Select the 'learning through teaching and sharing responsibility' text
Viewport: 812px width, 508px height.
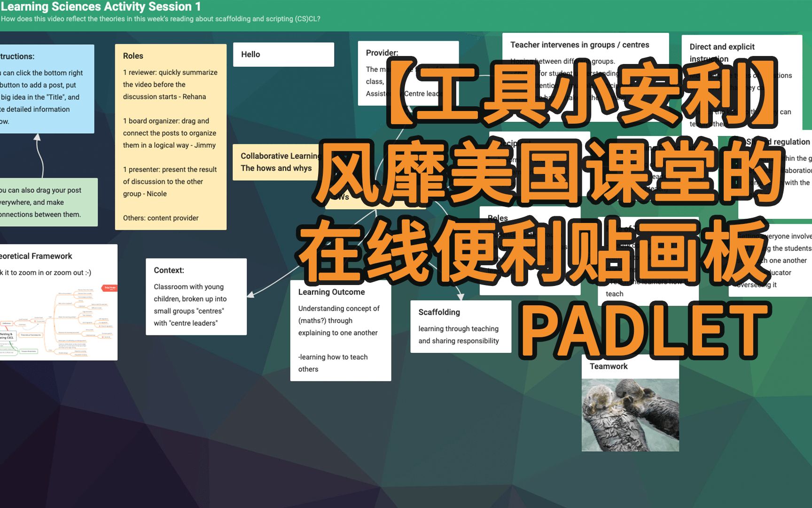[x=459, y=334]
